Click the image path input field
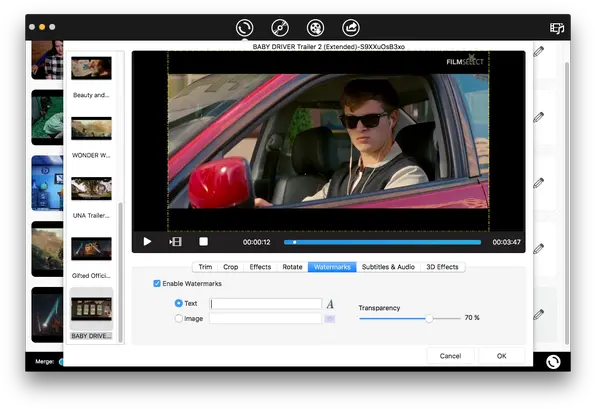The width and height of the screenshot is (595, 409). click(x=266, y=318)
